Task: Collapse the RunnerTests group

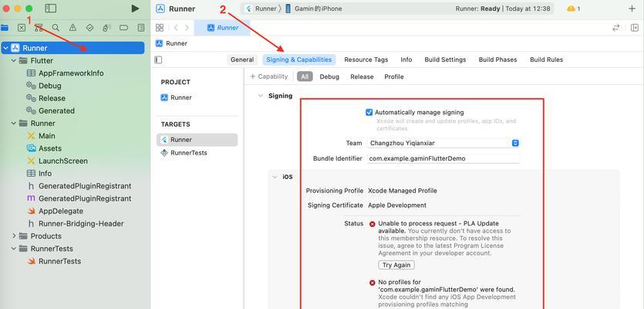Action: point(14,249)
